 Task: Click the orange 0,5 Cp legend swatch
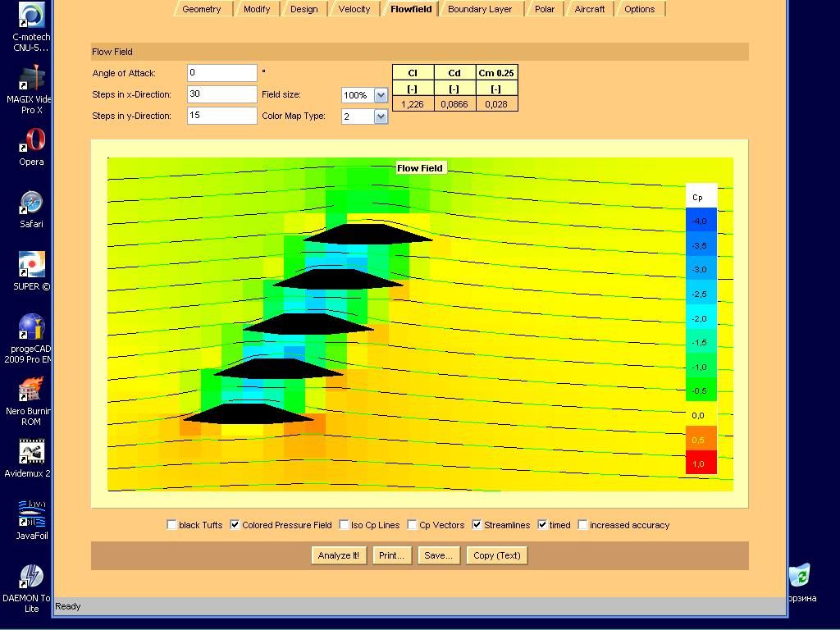(701, 440)
